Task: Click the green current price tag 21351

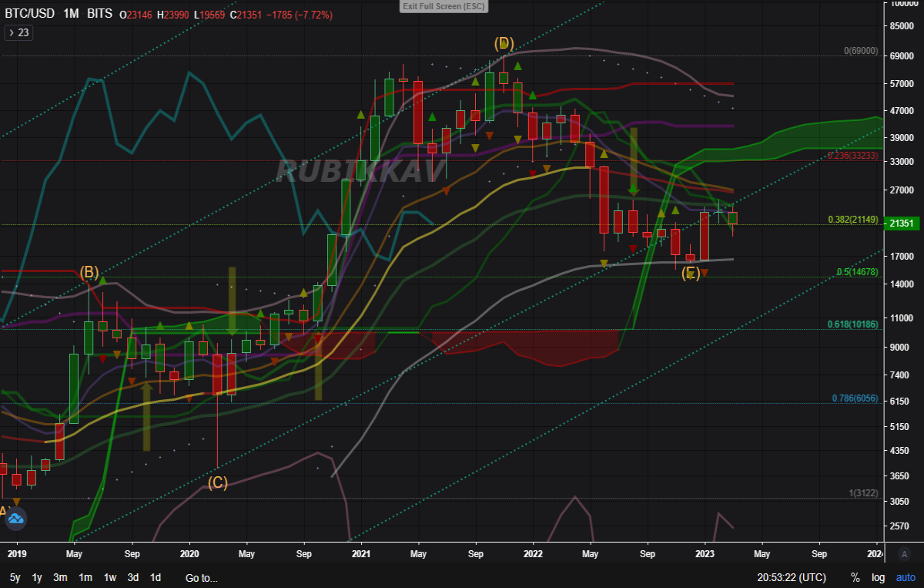Action: tap(901, 223)
